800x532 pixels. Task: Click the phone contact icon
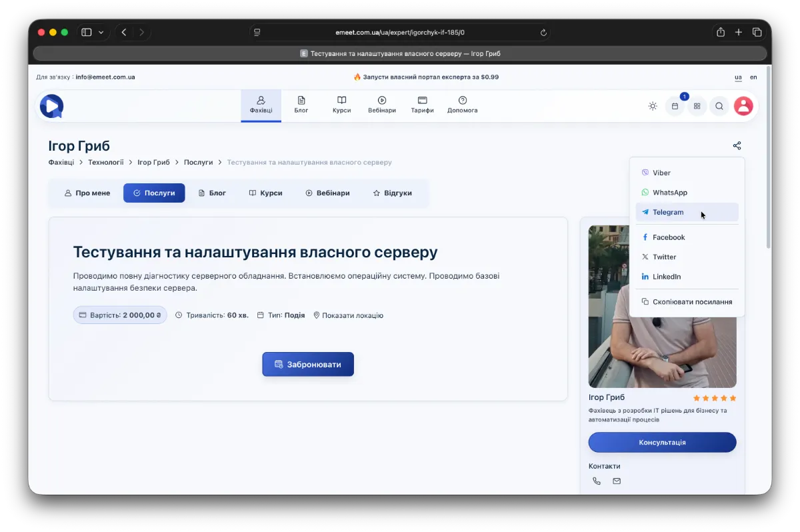[x=597, y=481]
